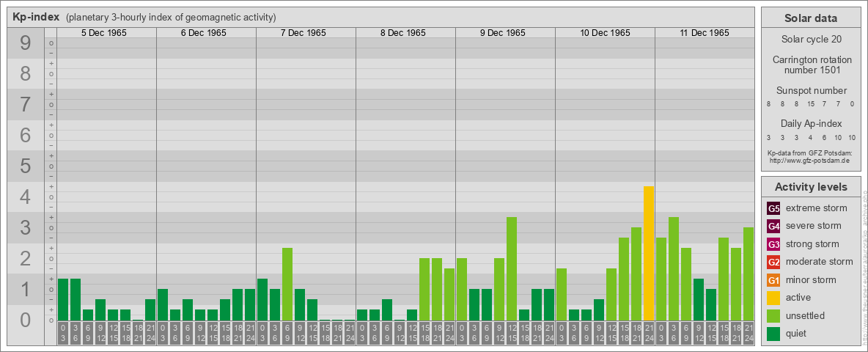Click the 21–24 hour label under 10 Dec 1965
The width and height of the screenshot is (868, 352).
(649, 334)
